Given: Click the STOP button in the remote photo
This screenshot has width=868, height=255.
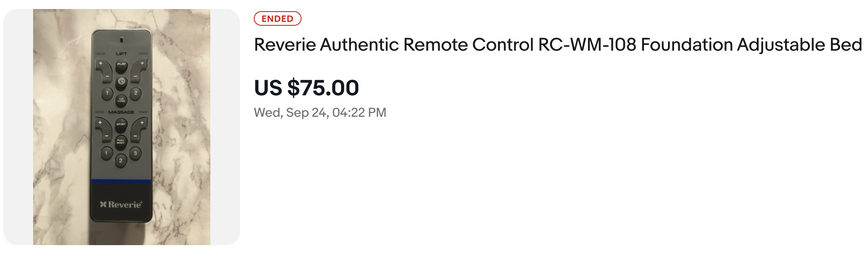Looking at the screenshot, I should click(121, 124).
